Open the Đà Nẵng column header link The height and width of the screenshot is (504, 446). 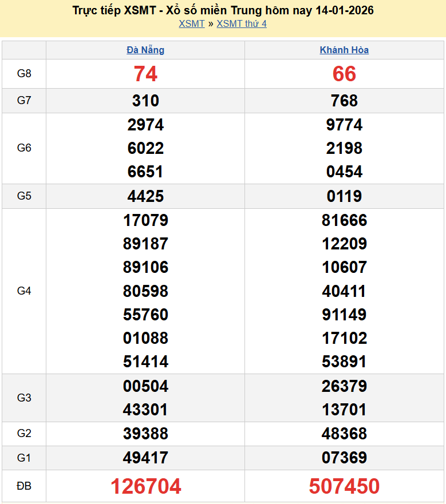[x=145, y=50]
